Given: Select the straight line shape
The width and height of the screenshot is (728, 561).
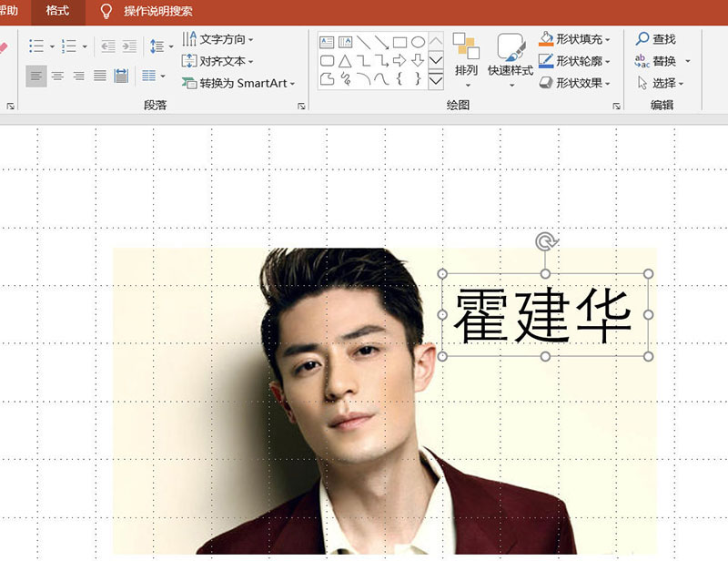Looking at the screenshot, I should [x=363, y=43].
